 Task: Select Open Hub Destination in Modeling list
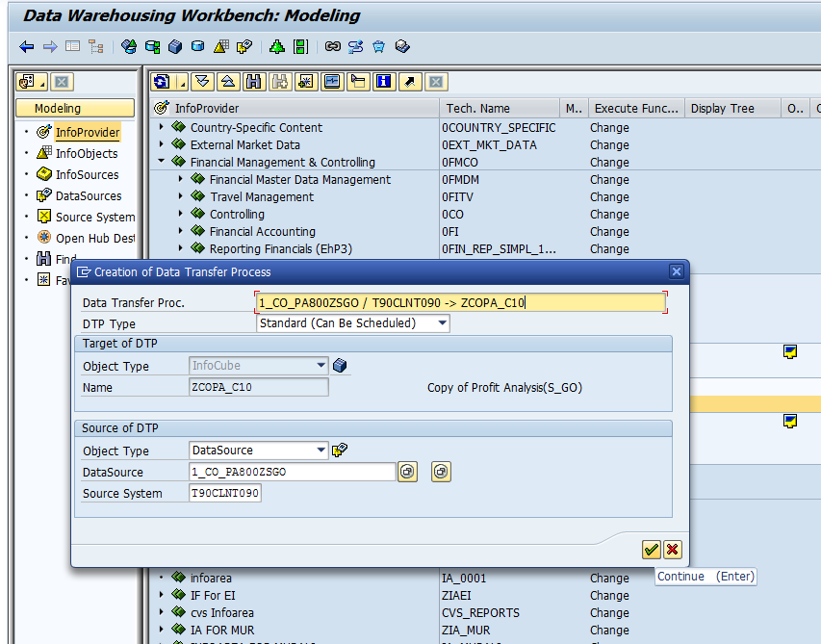coord(94,238)
